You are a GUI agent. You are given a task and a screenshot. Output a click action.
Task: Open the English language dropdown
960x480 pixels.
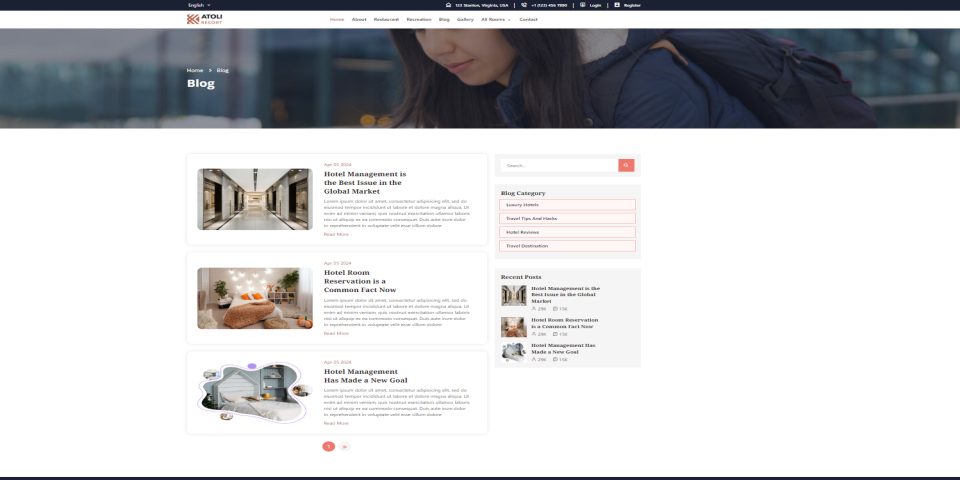[199, 5]
